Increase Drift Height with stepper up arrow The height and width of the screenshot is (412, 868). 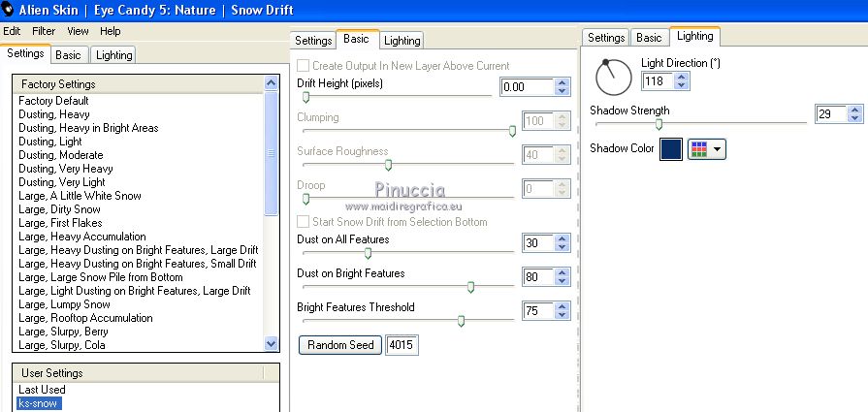click(x=563, y=83)
